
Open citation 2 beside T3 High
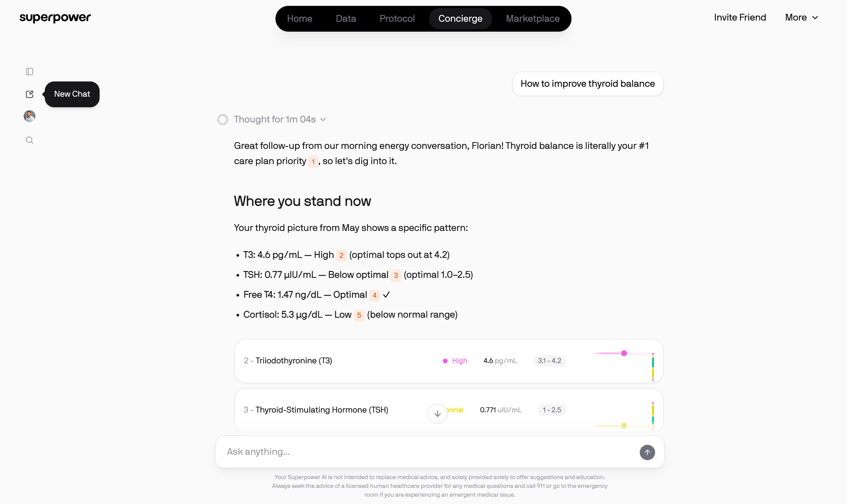pyautogui.click(x=341, y=255)
